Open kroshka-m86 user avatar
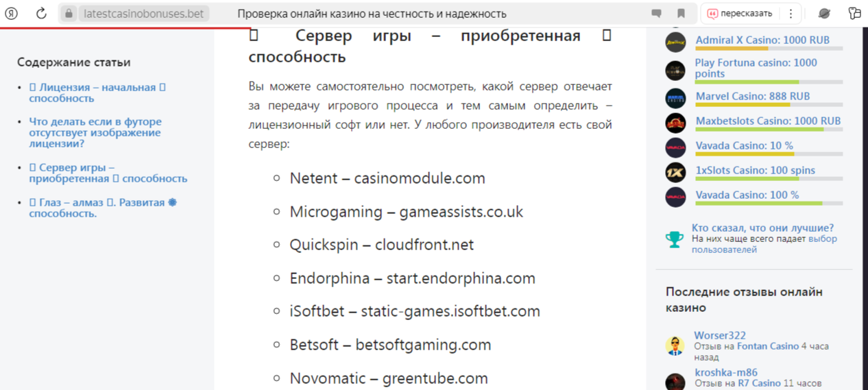 (x=675, y=381)
